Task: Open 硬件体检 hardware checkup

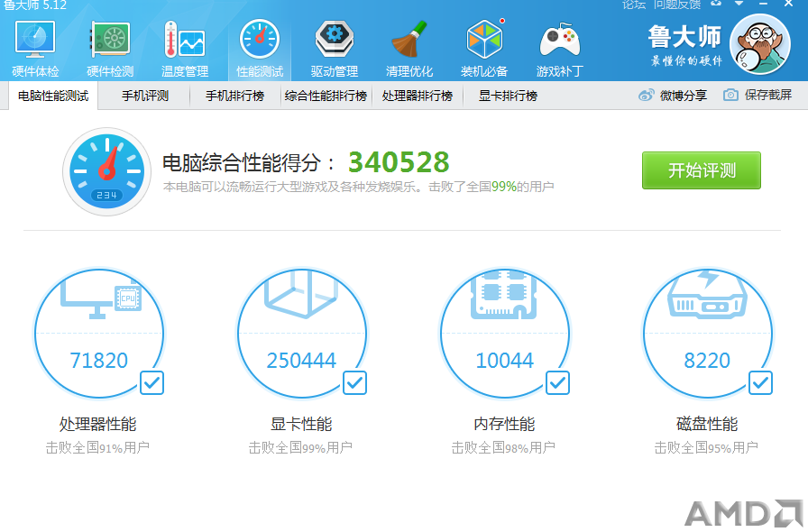Action: point(35,49)
